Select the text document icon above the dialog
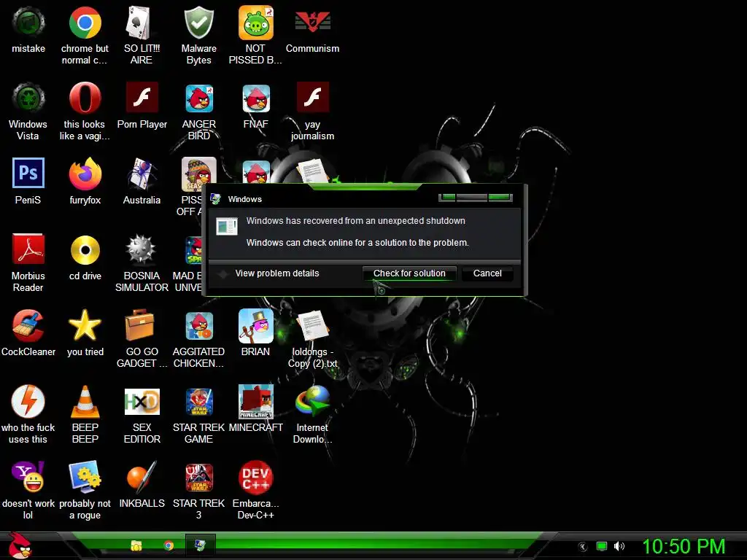Viewport: 747px width, 560px height. [x=312, y=171]
